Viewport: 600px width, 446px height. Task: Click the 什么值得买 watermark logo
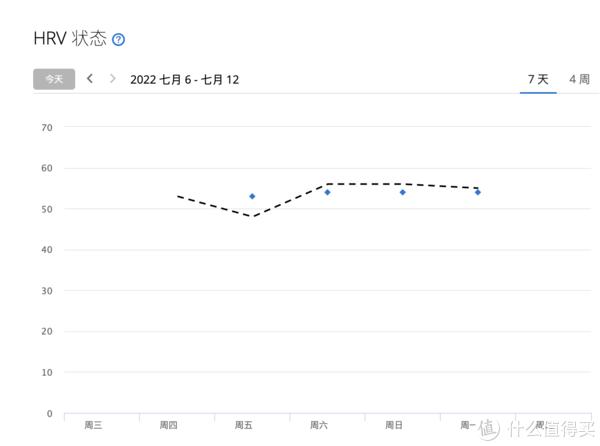[537, 429]
